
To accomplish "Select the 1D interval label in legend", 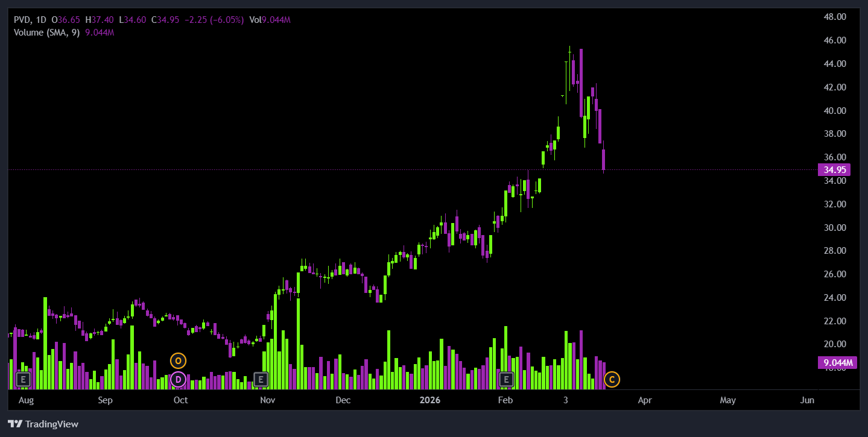I will tap(41, 20).
